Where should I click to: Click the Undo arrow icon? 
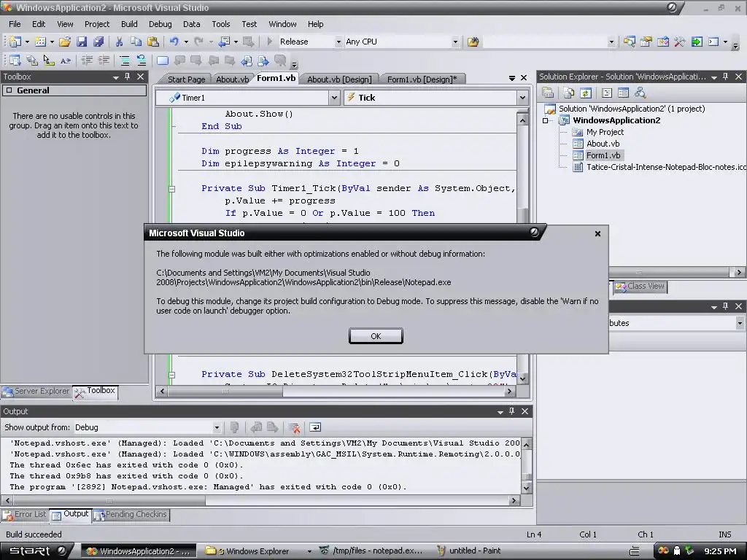pyautogui.click(x=174, y=42)
